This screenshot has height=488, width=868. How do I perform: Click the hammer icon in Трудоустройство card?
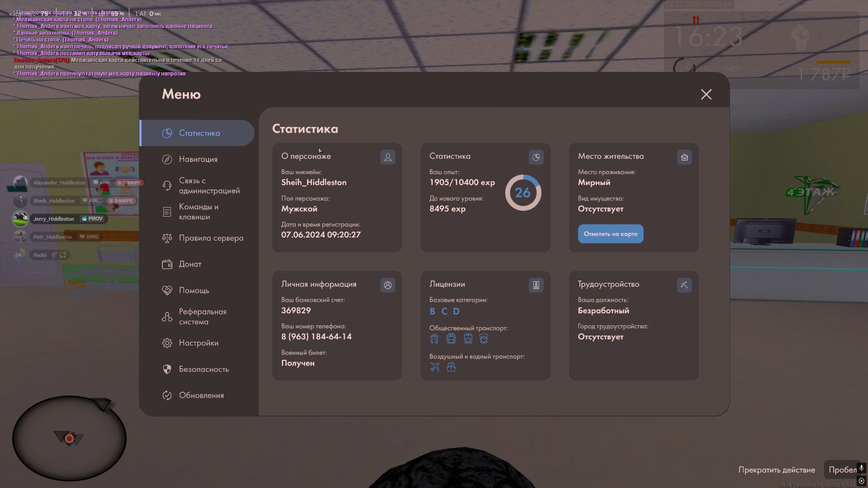[684, 285]
